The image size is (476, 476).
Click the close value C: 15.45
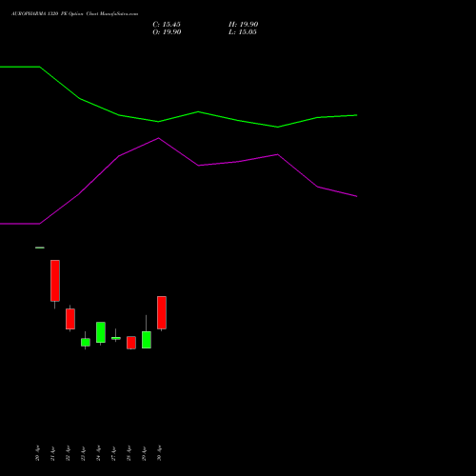pyautogui.click(x=167, y=25)
